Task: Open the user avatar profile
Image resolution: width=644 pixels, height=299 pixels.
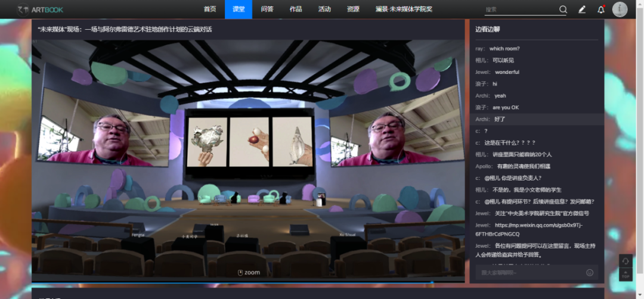Action: (620, 10)
